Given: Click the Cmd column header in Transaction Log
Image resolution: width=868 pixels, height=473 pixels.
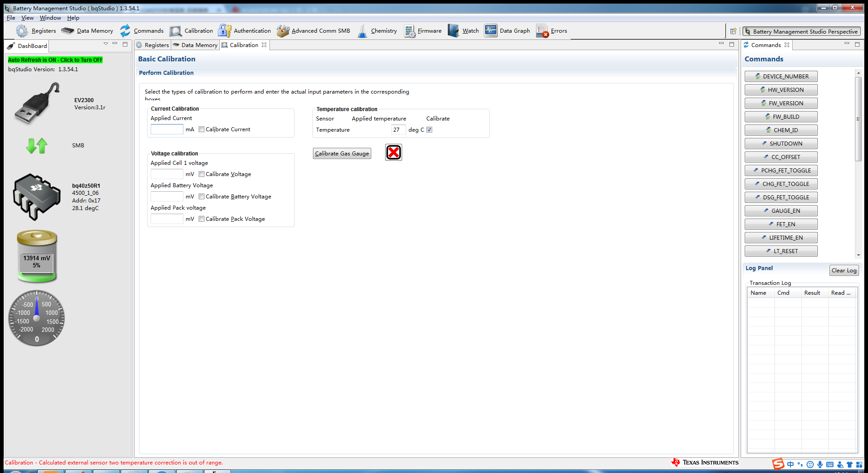Looking at the screenshot, I should 788,293.
